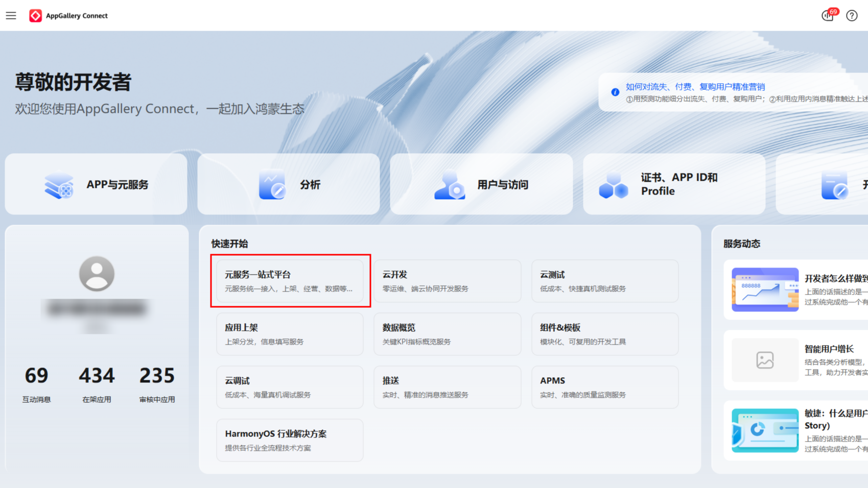Click the info icon in announcement banner
This screenshot has width=868, height=488.
click(615, 92)
